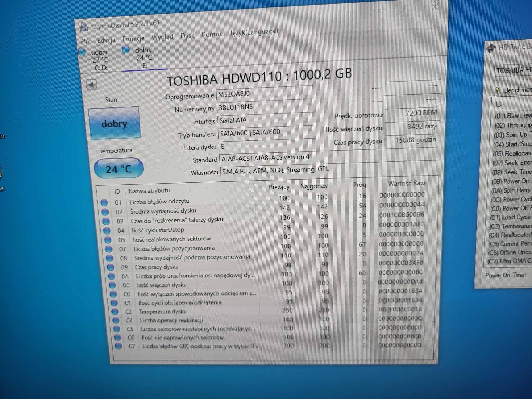The height and width of the screenshot is (399, 532).
Task: Click the status circle for attribute C4
Action: [x=116, y=320]
